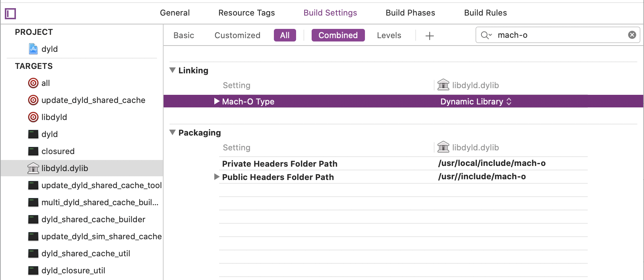Show Customized build settings
This screenshot has height=280, width=644.
pyautogui.click(x=238, y=35)
